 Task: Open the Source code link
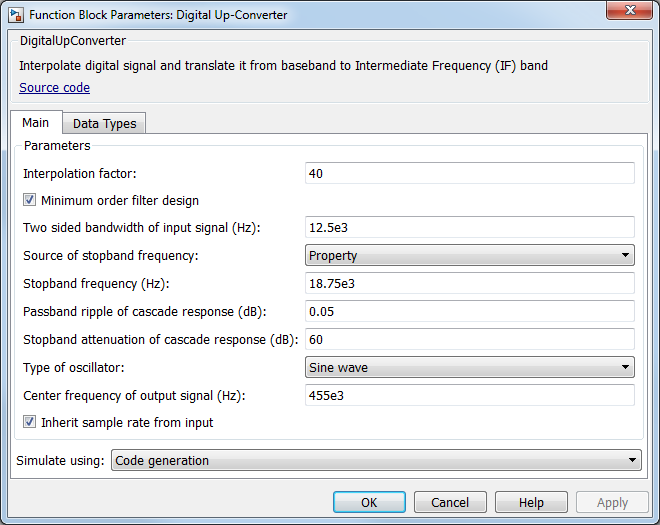[54, 88]
